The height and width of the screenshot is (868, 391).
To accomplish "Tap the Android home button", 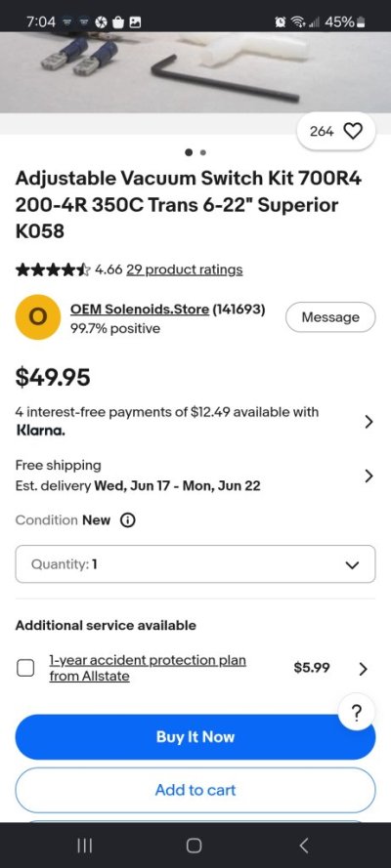I will click(195, 846).
